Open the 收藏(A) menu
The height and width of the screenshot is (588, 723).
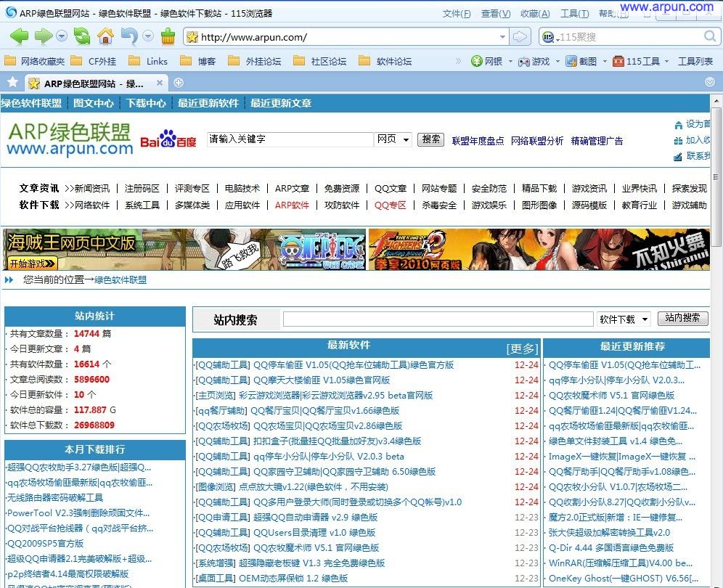pyautogui.click(x=535, y=13)
